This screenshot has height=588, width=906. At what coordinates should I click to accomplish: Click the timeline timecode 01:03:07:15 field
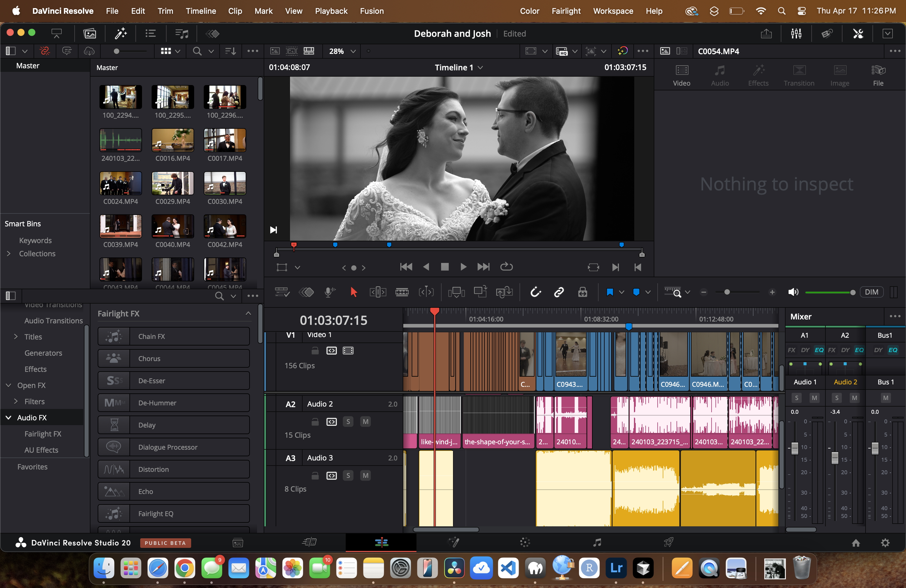click(333, 320)
